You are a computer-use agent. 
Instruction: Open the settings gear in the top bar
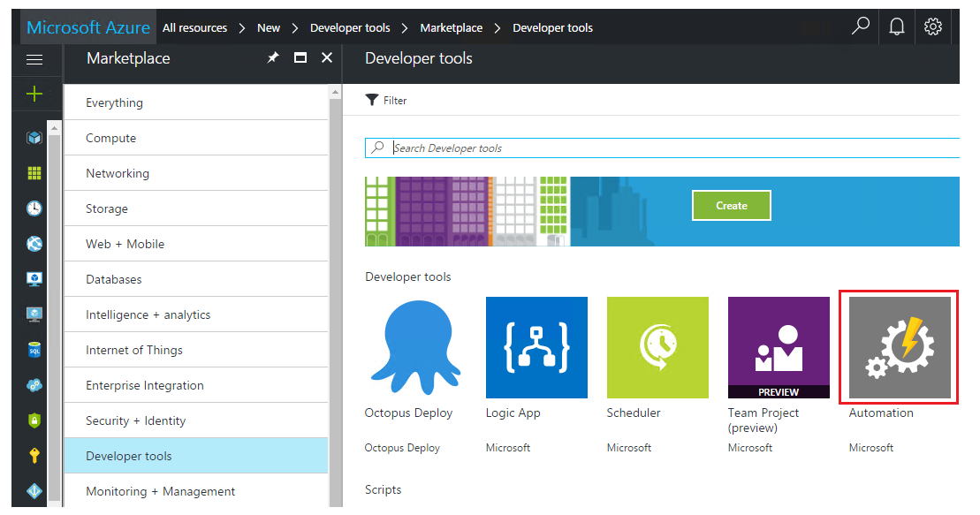(933, 27)
